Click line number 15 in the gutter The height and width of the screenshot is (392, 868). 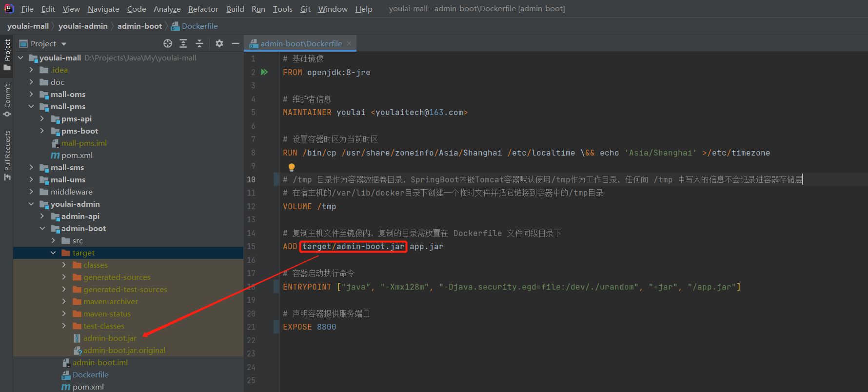251,246
